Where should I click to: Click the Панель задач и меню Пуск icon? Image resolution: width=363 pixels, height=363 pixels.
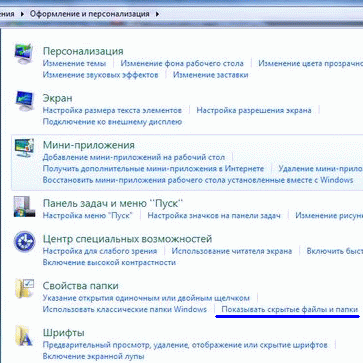[24, 207]
